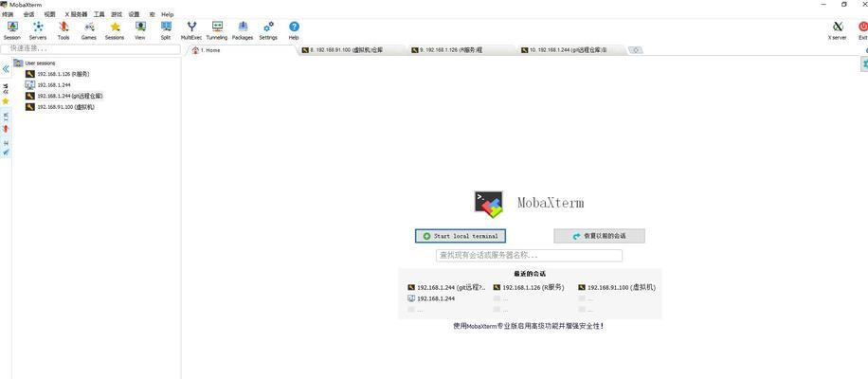Click the 快速连接 quick connect field

[91, 49]
